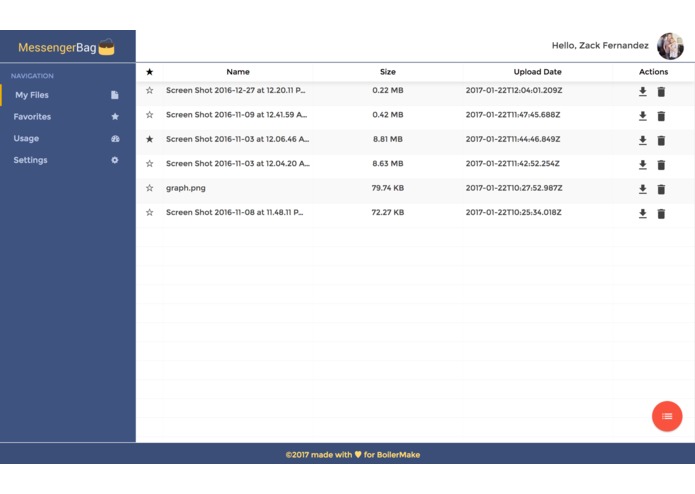Click upload date 2017-01-22T11:44:46.849Z
Screen dimensions: 695x494
513,139
